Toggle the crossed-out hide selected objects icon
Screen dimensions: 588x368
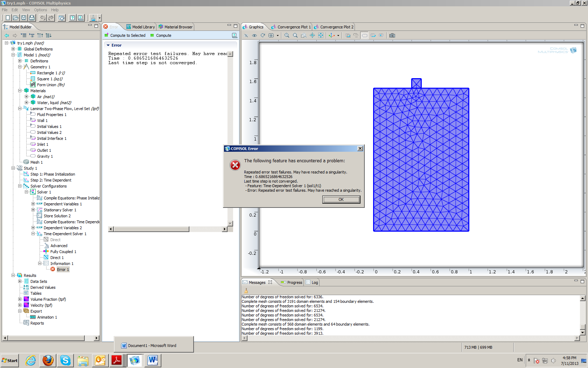coord(246,35)
